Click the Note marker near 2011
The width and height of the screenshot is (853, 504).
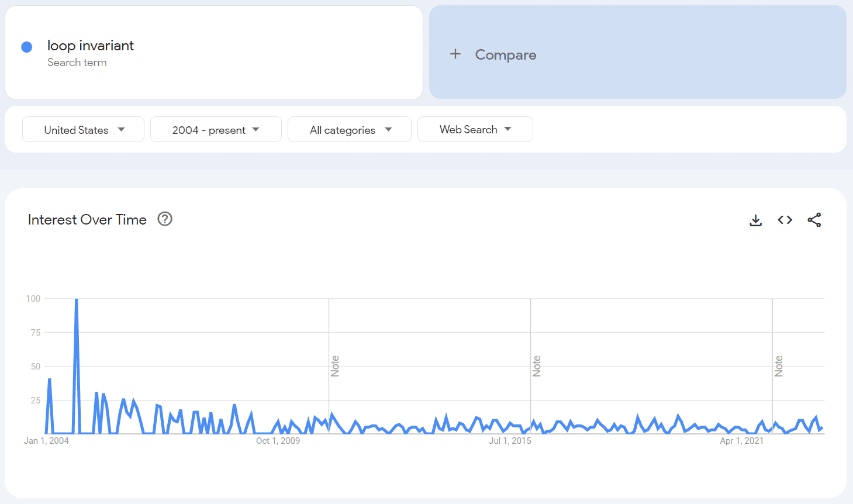pos(335,366)
